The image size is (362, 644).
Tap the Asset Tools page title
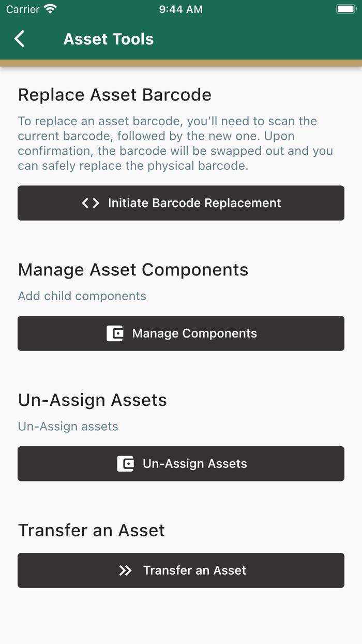[108, 39]
